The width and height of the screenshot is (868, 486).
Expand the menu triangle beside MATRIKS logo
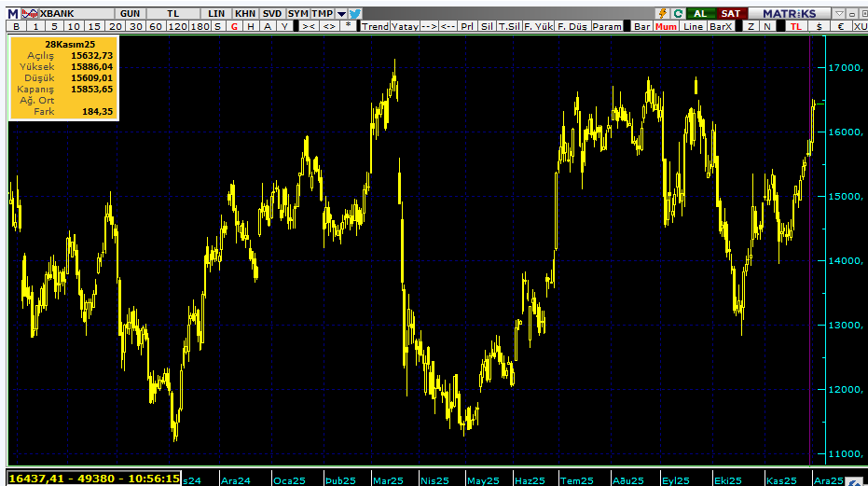coord(840,13)
